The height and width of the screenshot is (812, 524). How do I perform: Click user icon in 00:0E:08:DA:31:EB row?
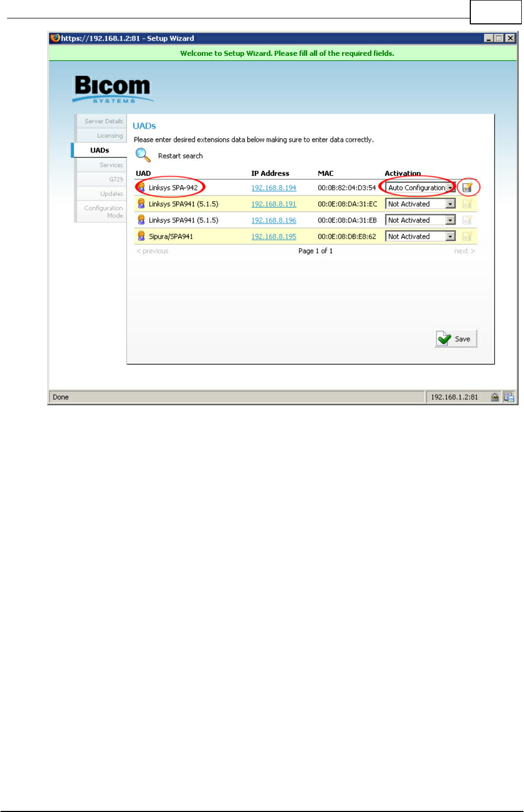pos(142,220)
